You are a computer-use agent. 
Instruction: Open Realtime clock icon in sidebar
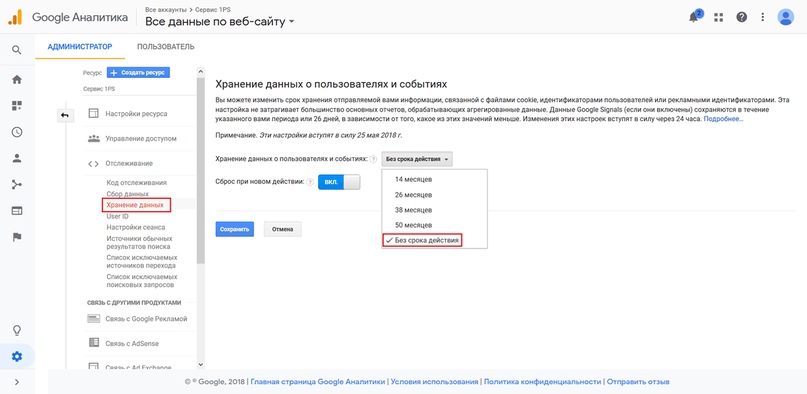[17, 132]
